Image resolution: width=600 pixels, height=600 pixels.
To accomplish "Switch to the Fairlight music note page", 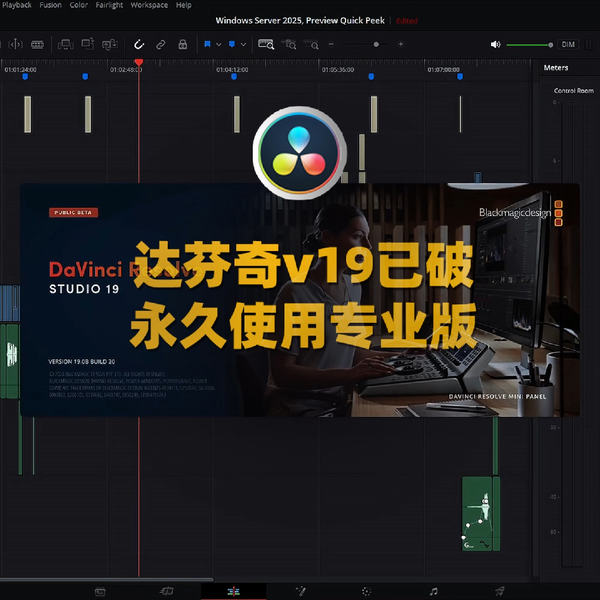I will (x=433, y=592).
